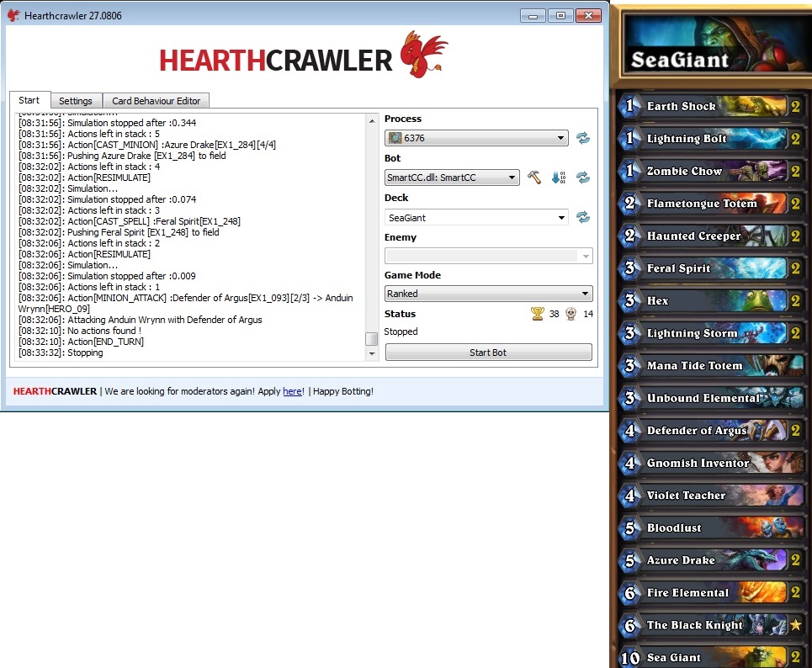Select the Fire Elemental card
The image size is (812, 668).
[711, 592]
